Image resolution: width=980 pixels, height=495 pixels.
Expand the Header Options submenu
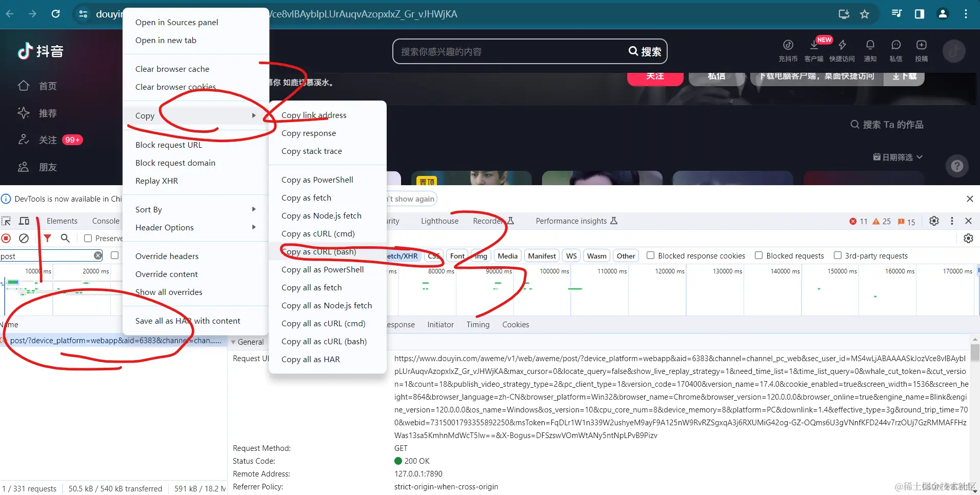[x=195, y=227]
